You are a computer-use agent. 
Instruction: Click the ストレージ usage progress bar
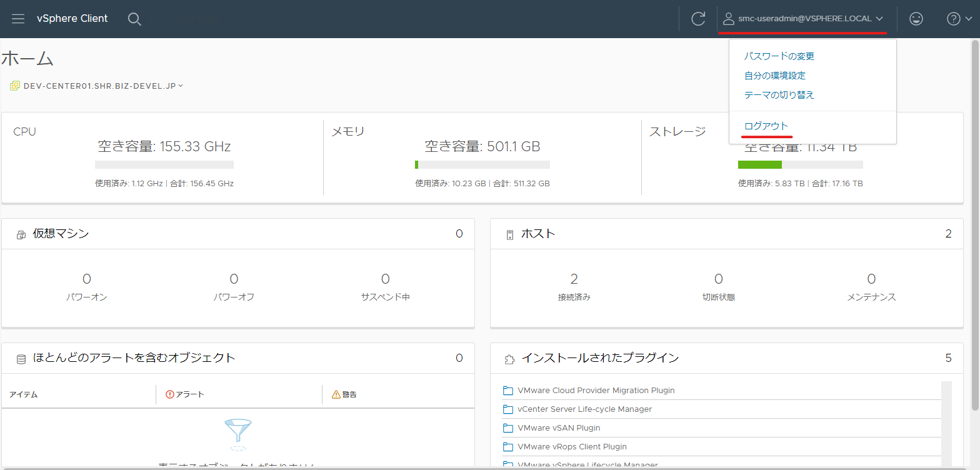[801, 164]
